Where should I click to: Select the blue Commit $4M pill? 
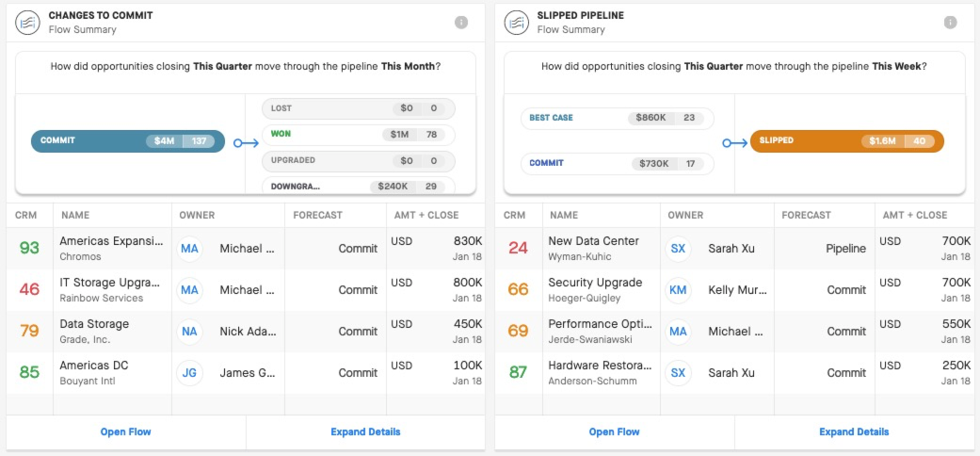pyautogui.click(x=128, y=141)
